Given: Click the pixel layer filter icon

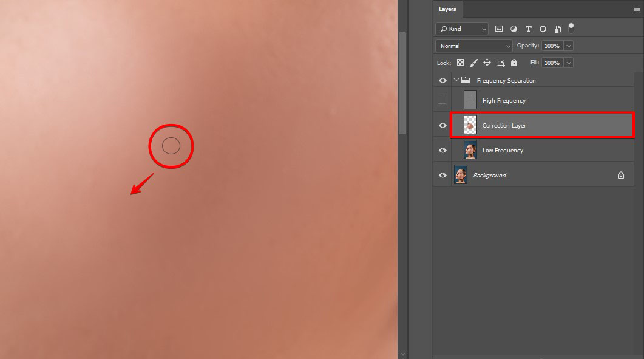Looking at the screenshot, I should click(499, 29).
